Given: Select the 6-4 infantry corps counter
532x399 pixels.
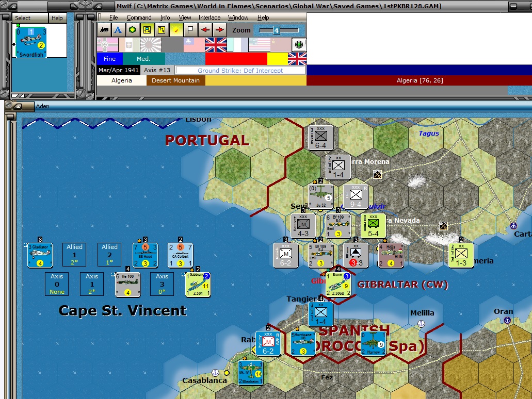Looking at the screenshot, I should [x=320, y=138].
